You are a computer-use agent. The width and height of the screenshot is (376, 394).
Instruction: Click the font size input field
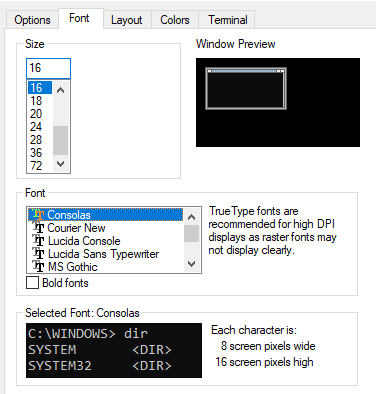pyautogui.click(x=48, y=68)
